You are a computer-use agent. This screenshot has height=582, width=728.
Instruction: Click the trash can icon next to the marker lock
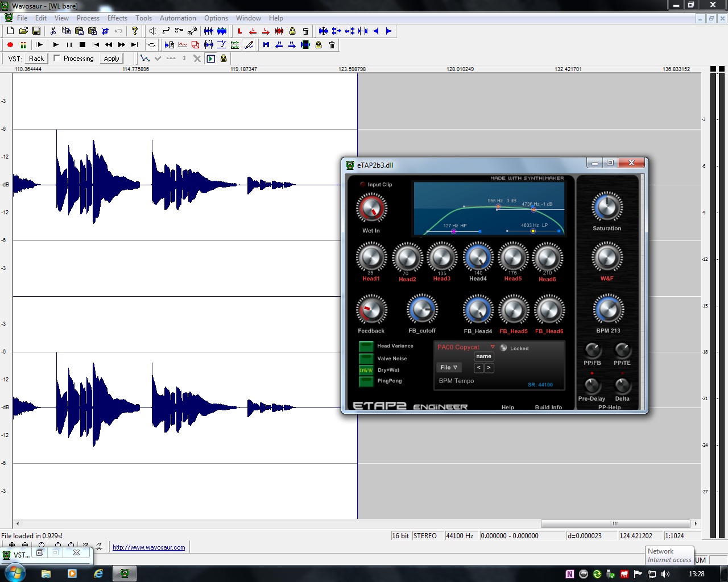pos(305,31)
